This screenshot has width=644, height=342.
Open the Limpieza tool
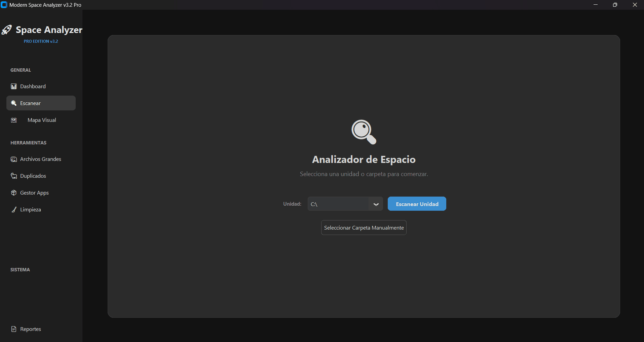point(41,209)
